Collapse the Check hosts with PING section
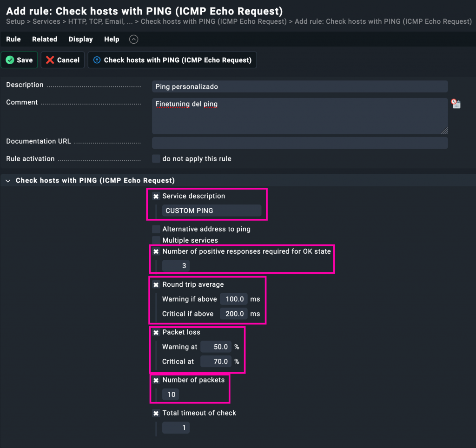This screenshot has height=448, width=476. pos(8,181)
